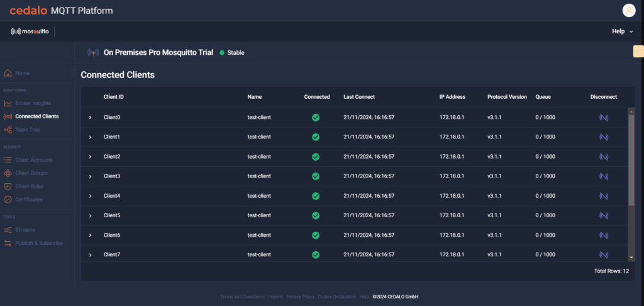Open Terms and Conditions footer link
This screenshot has width=644, height=306.
pyautogui.click(x=242, y=297)
